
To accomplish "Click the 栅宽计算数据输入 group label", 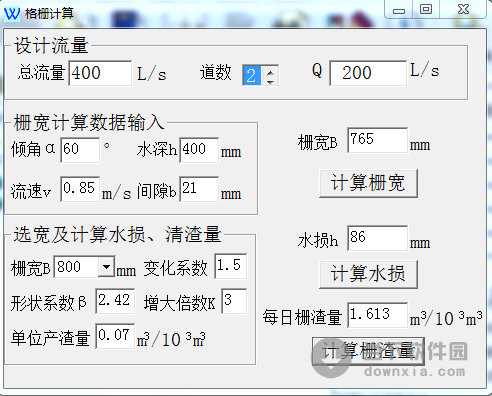I will [x=89, y=122].
